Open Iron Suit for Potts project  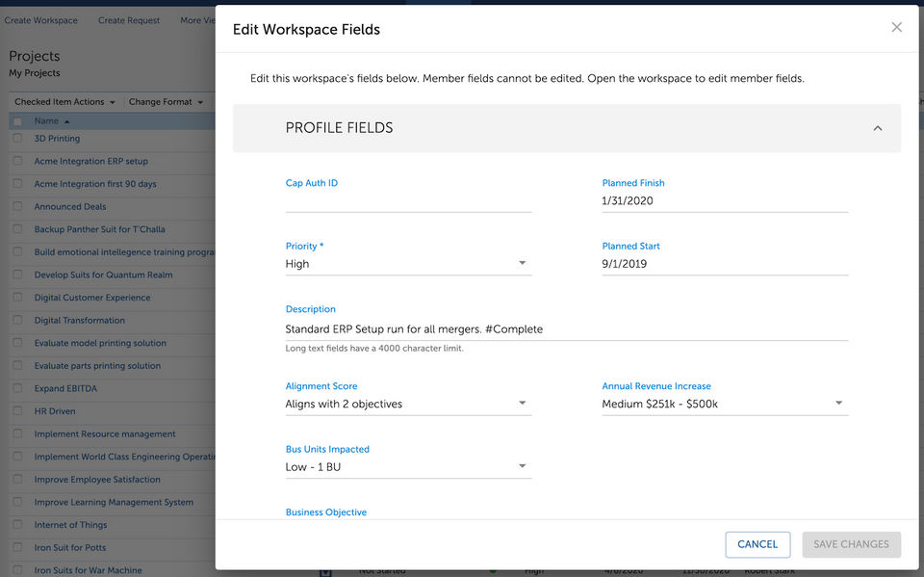tap(70, 547)
